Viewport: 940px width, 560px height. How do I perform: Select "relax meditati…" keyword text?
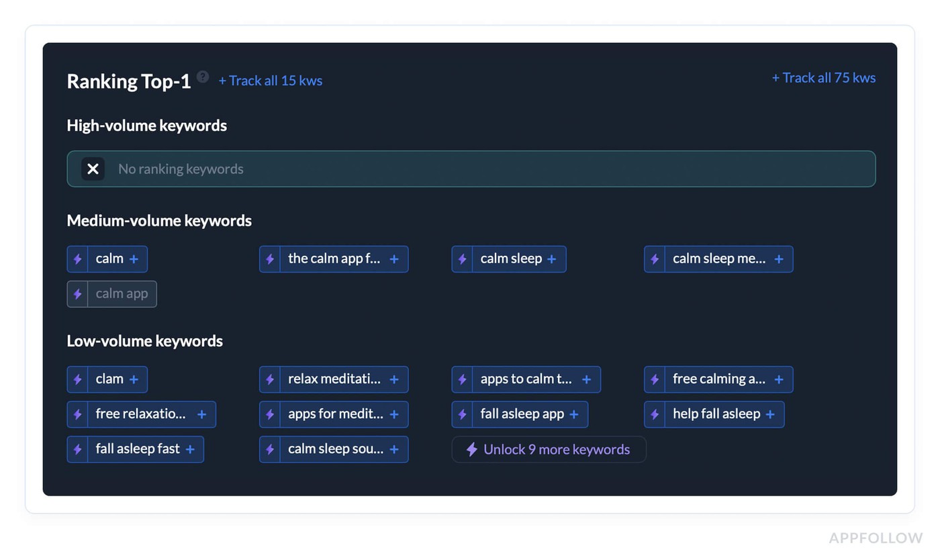pyautogui.click(x=334, y=379)
